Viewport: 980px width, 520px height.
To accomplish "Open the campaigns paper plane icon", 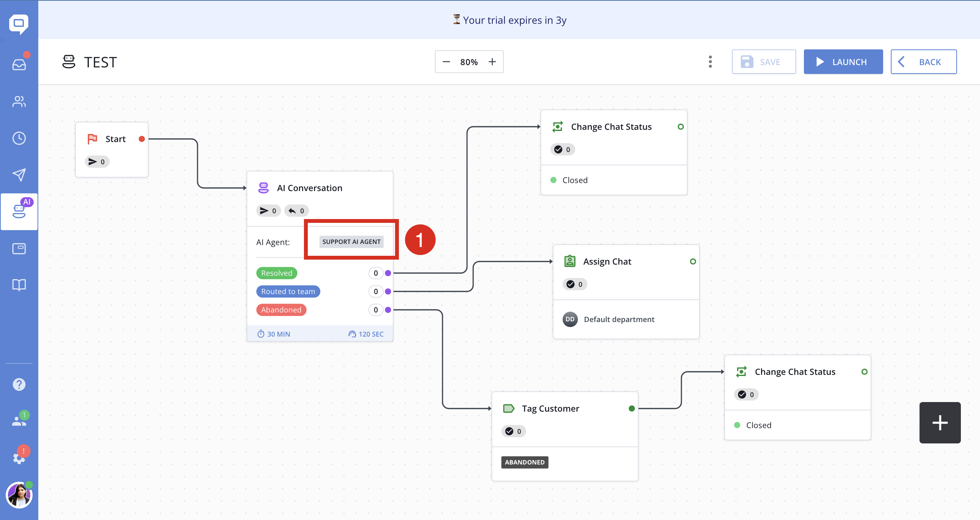I will pos(19,175).
